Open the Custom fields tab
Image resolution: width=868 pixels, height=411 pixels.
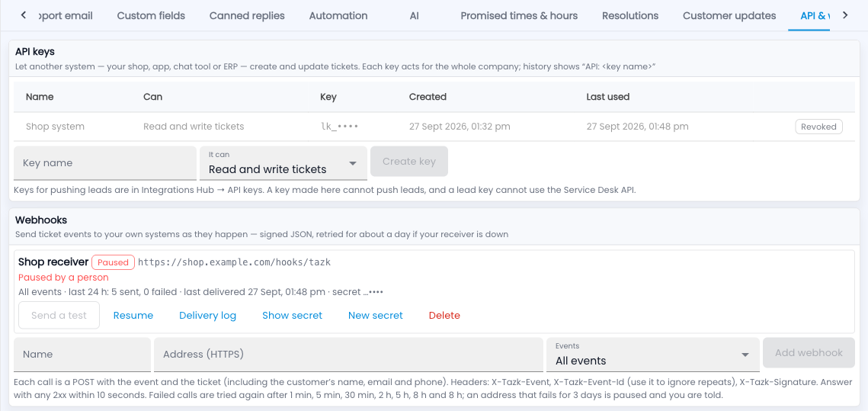(151, 15)
